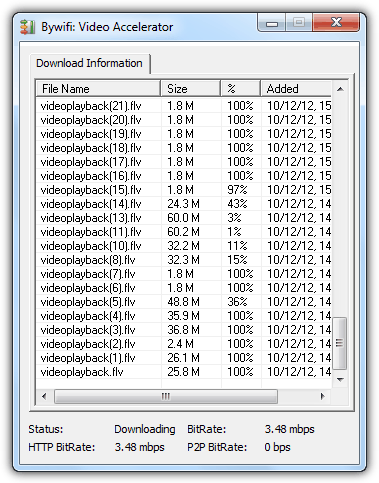
Task: Click the 36.8 M size cell
Action: (x=183, y=330)
